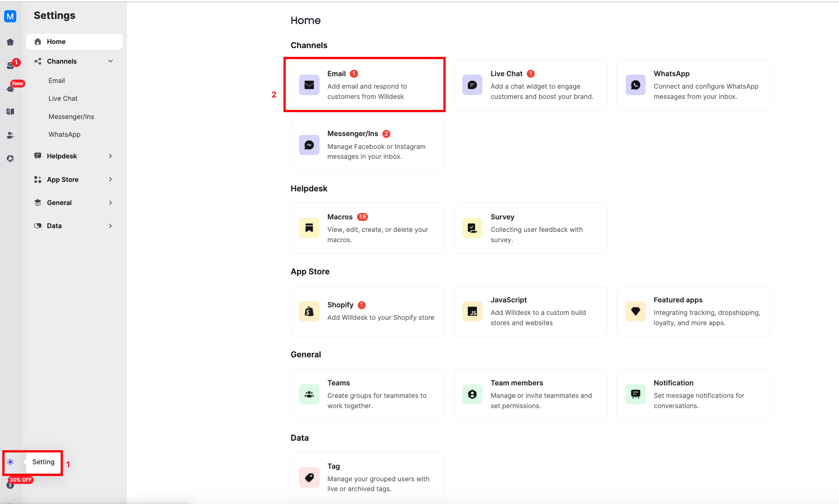Expand the Data section chevron
The image size is (839, 504).
tap(111, 226)
